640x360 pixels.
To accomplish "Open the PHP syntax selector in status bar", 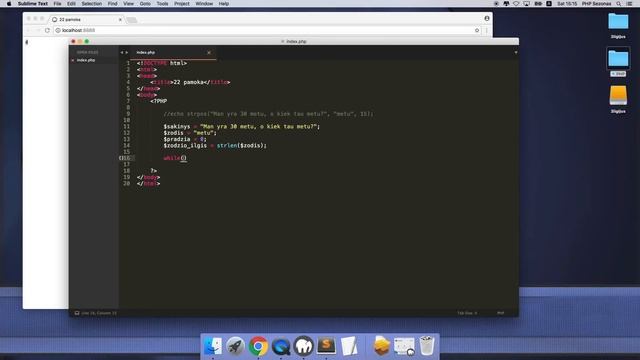I will pos(500,313).
